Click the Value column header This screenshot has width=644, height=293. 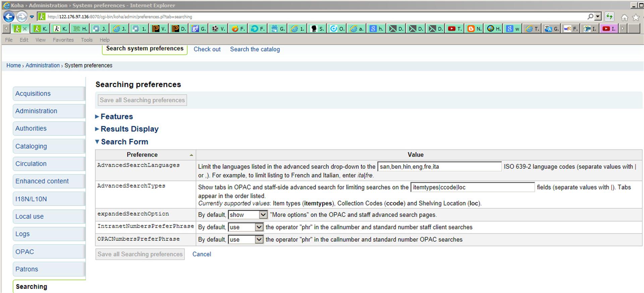point(419,155)
